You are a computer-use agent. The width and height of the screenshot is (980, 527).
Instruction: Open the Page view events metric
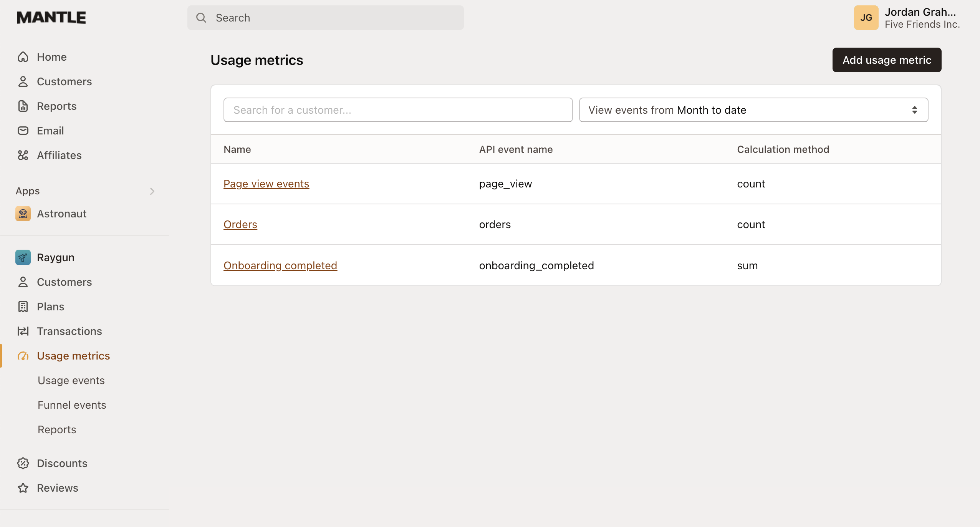coord(266,184)
